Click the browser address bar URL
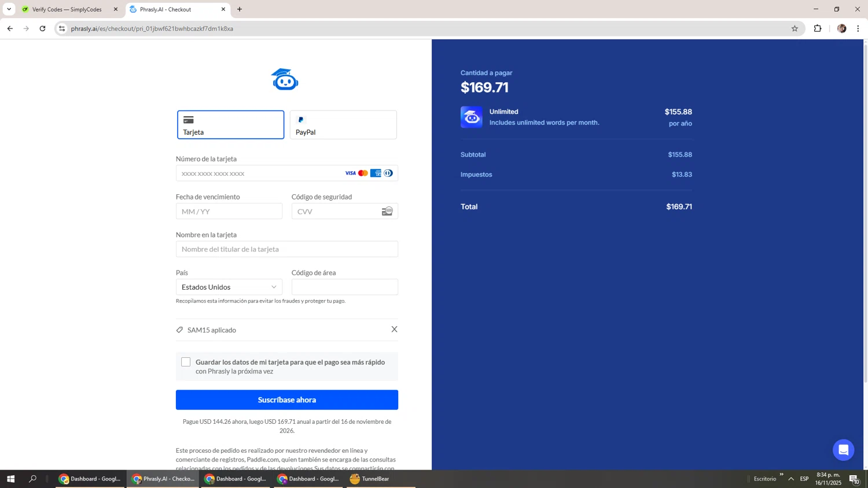Viewport: 868px width, 488px height. [x=152, y=28]
